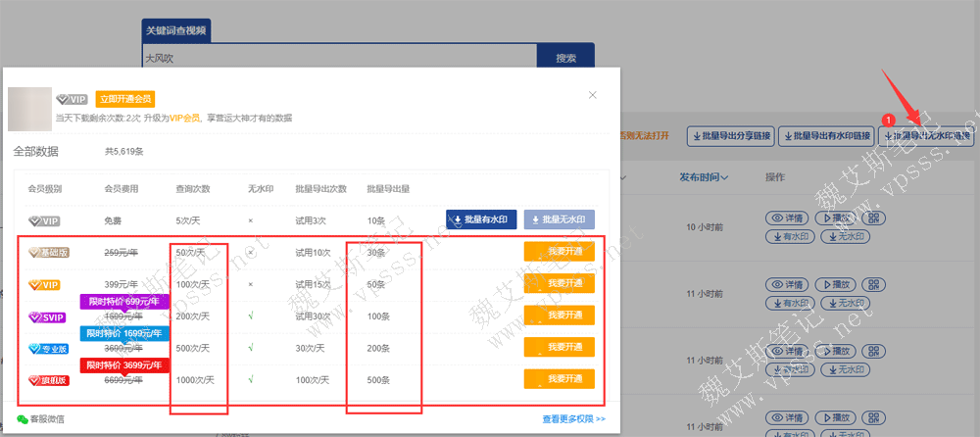
Task: Click 播放 play icon in the 10 小时前 row
Action: (x=836, y=218)
